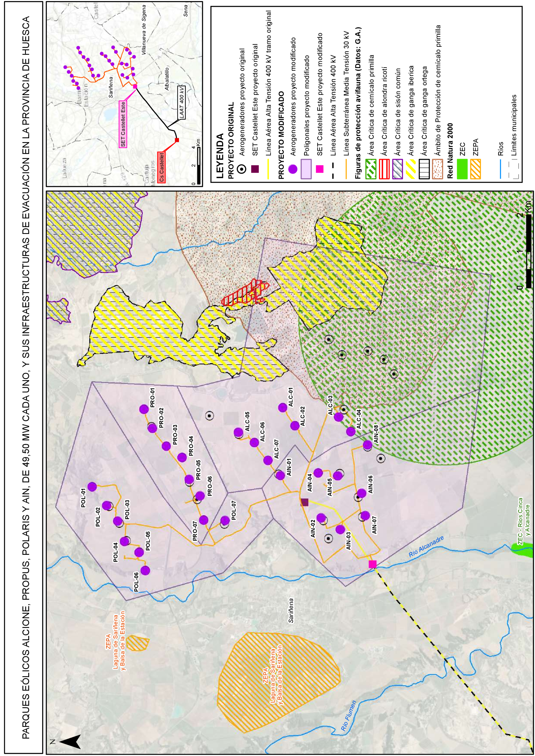Select the AIN-03 turbine marker
535x756 pixels.
point(340,529)
